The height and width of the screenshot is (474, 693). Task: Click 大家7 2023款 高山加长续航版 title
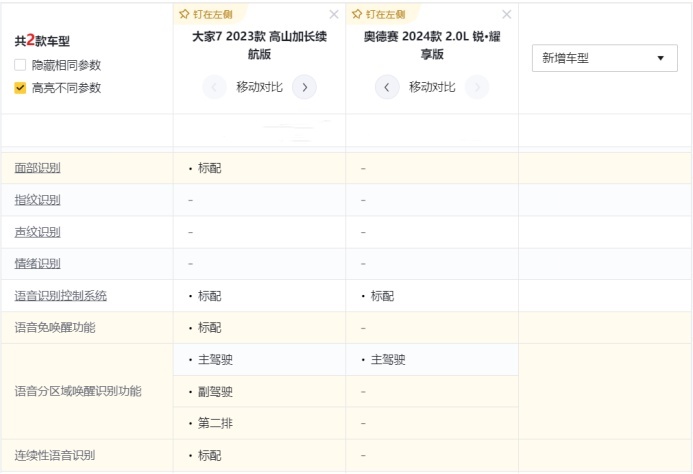click(x=259, y=45)
